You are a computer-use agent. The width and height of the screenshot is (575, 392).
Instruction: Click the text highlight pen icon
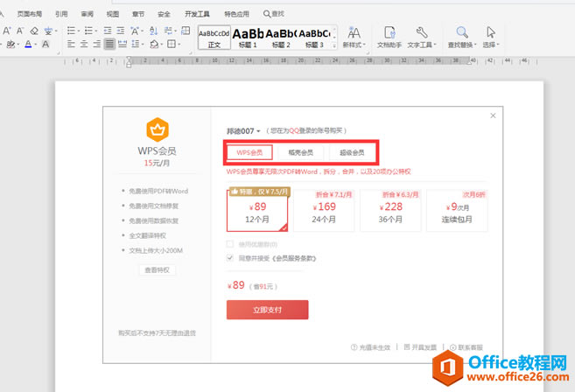tap(11, 45)
